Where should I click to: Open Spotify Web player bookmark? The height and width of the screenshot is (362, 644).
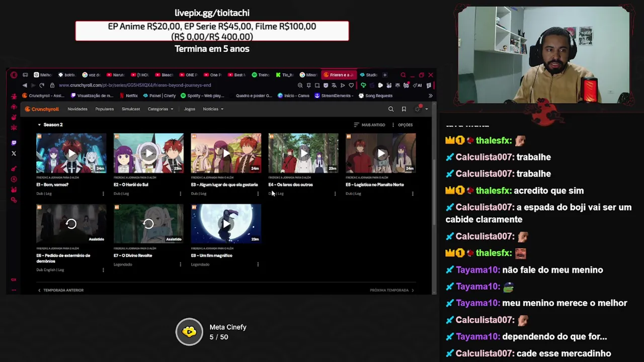202,96
